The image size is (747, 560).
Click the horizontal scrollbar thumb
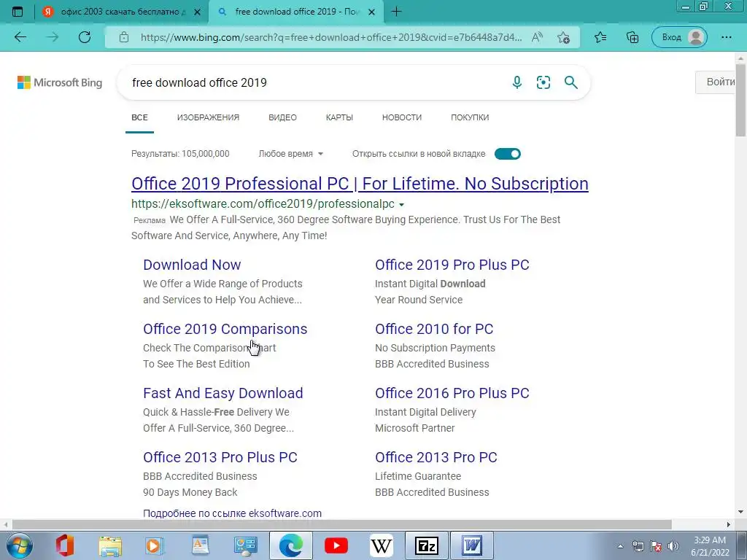[341, 525]
